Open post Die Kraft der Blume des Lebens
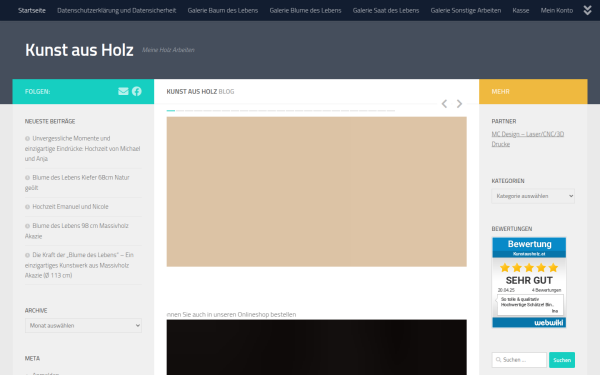Screen dimensions: 600x375 point(79,265)
